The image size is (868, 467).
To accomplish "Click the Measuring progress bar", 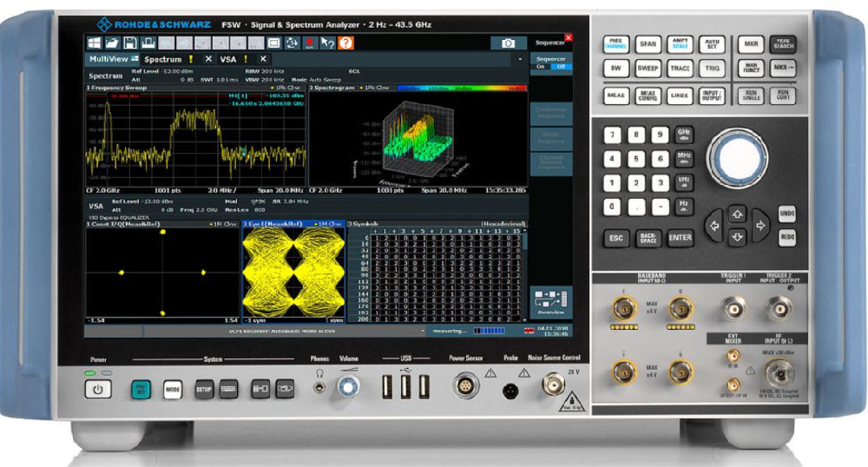I will click(x=490, y=331).
